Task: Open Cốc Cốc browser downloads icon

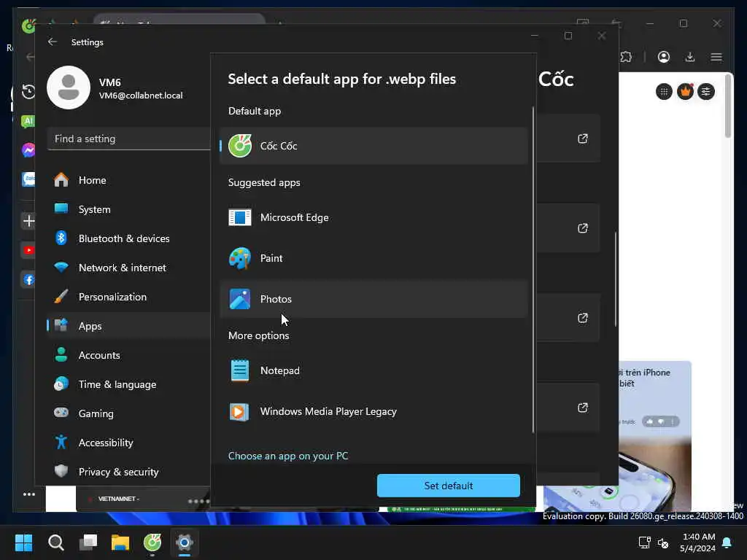Action: pyautogui.click(x=690, y=57)
